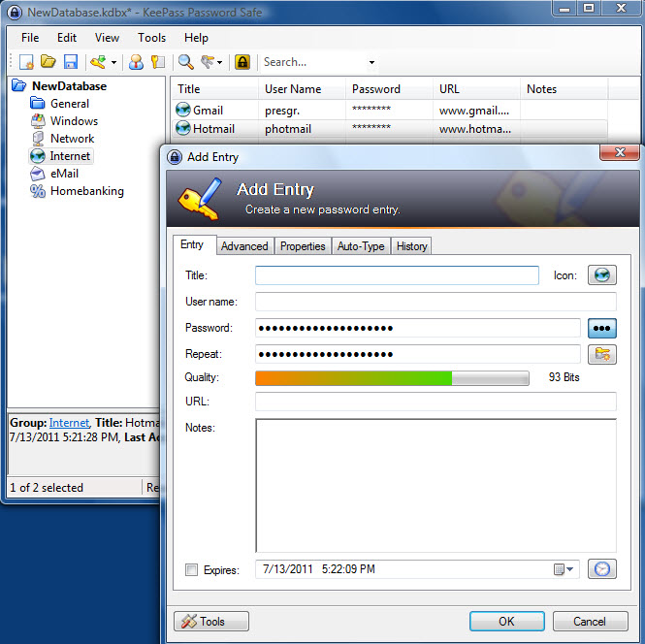
Task: Open the expiry date calendar dropdown
Action: point(564,569)
